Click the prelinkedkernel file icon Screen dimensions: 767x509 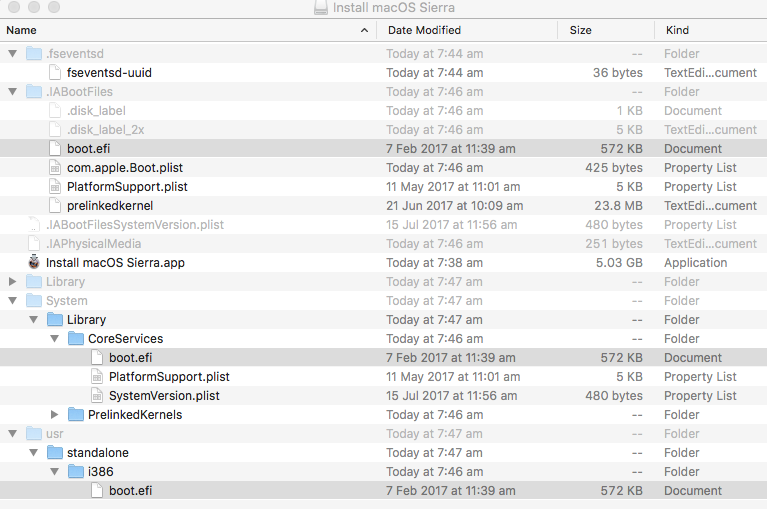click(x=55, y=206)
